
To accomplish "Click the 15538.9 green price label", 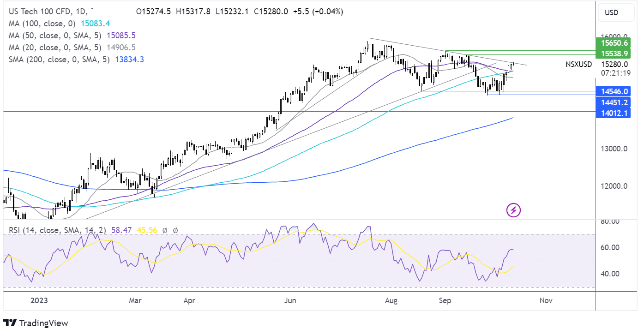I will click(x=613, y=54).
